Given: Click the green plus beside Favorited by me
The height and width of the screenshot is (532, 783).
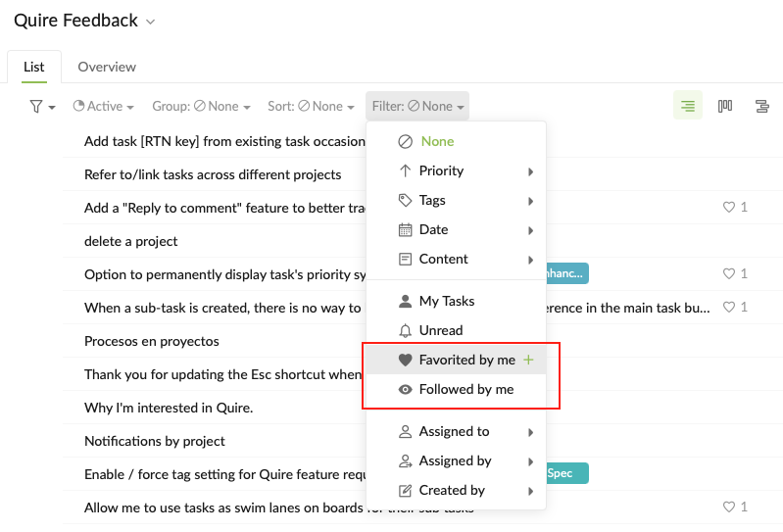Looking at the screenshot, I should coord(528,360).
